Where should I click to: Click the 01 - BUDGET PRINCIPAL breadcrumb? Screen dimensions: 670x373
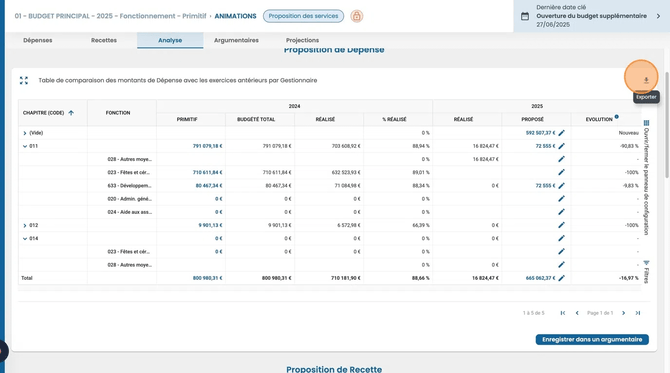click(x=110, y=16)
